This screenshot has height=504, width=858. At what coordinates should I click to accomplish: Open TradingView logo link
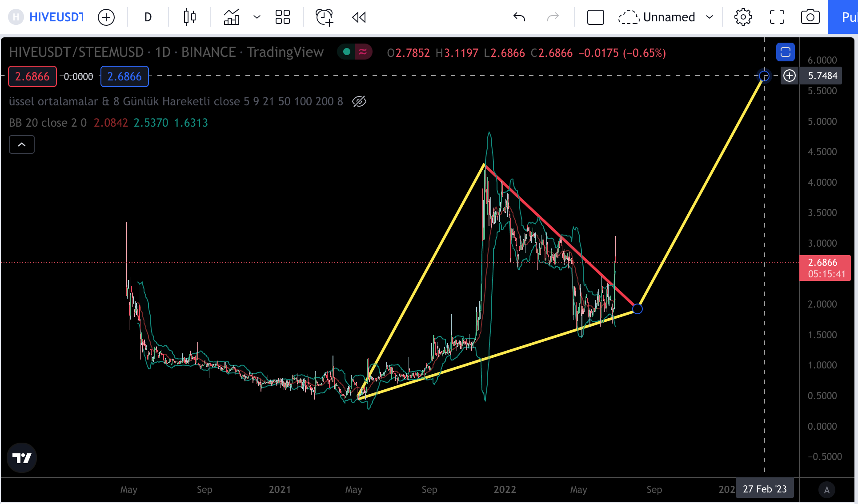pyautogui.click(x=22, y=458)
